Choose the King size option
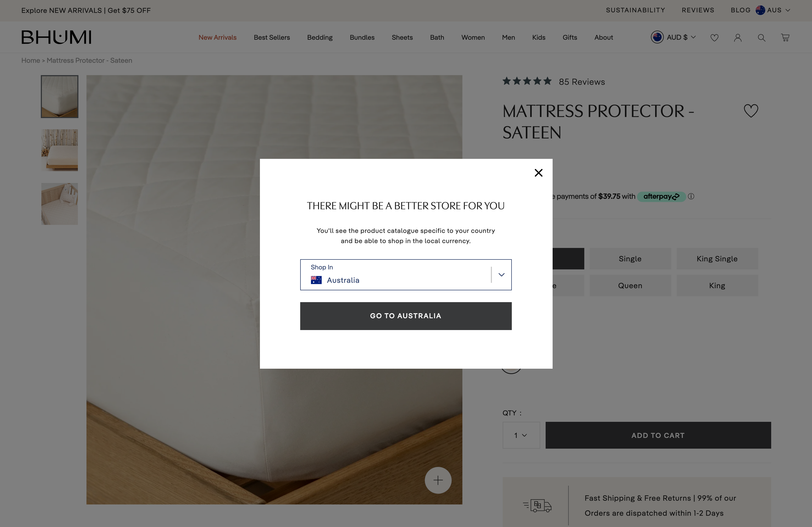This screenshot has width=812, height=527. click(x=717, y=286)
